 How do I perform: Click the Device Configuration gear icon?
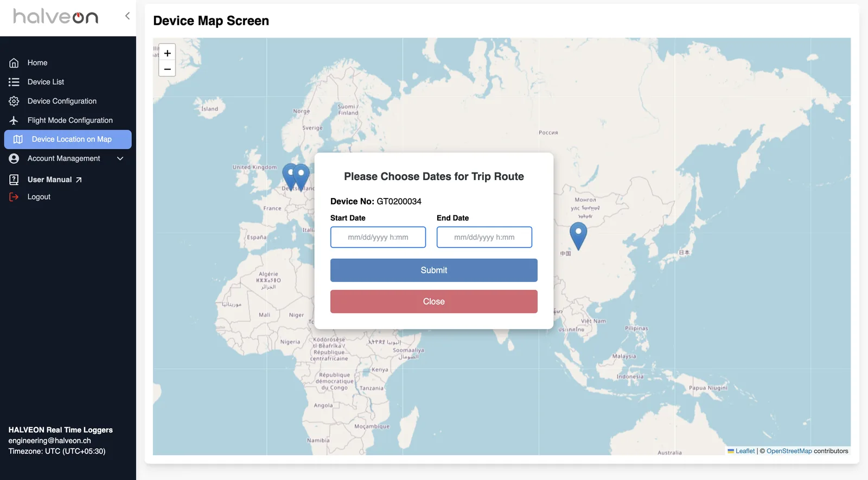pyautogui.click(x=14, y=101)
